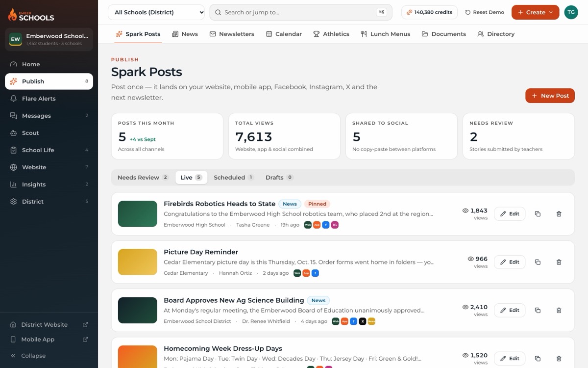Open the Picture Day yellow thumbnail
The image size is (588, 368).
[x=138, y=262]
